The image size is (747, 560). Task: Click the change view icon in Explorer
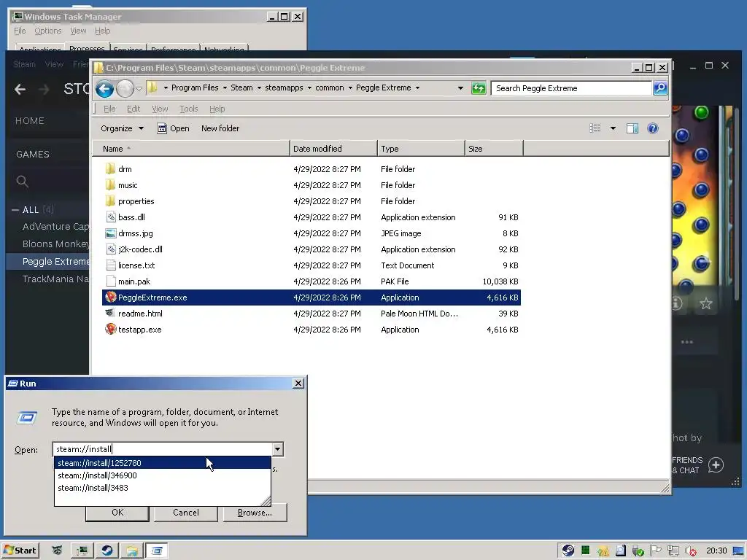(x=595, y=128)
